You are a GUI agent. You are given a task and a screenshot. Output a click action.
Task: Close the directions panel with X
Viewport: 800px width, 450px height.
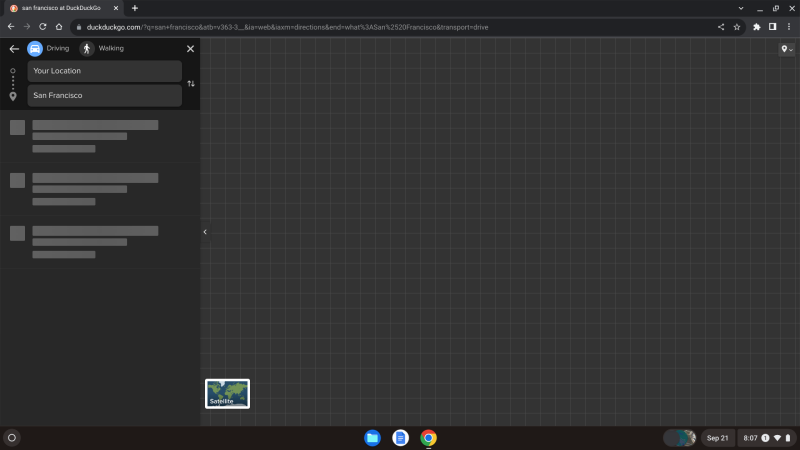click(190, 48)
